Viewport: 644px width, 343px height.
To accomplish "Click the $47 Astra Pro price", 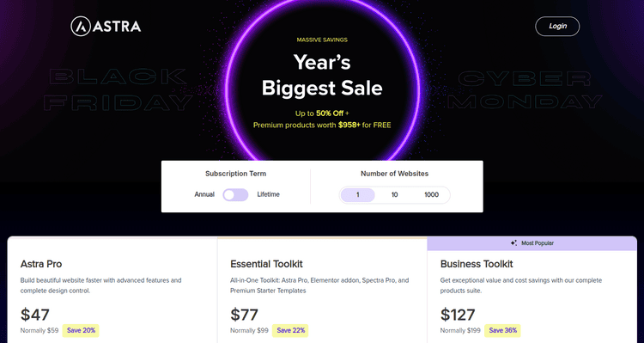I will point(35,315).
